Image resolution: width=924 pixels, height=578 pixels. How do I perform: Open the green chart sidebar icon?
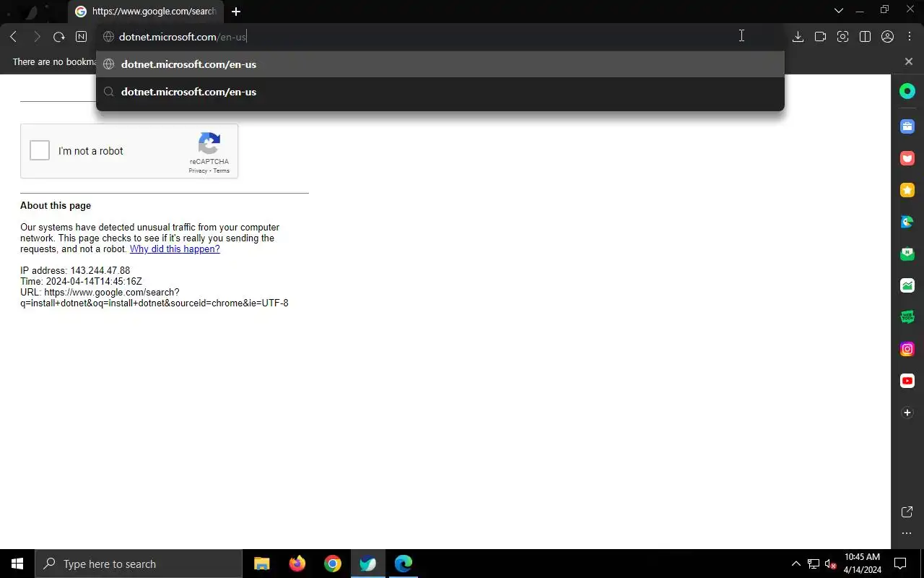tap(907, 285)
